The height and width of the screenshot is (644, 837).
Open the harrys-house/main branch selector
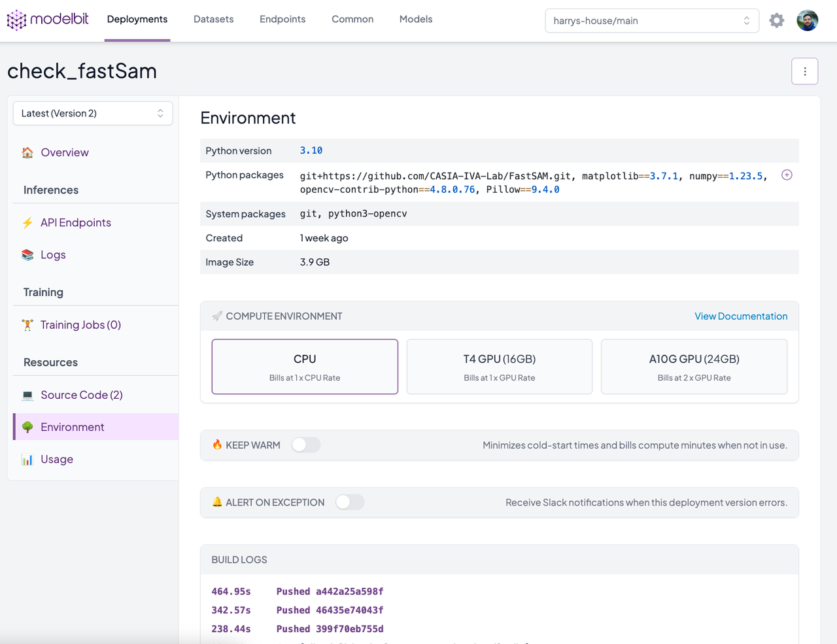point(651,20)
